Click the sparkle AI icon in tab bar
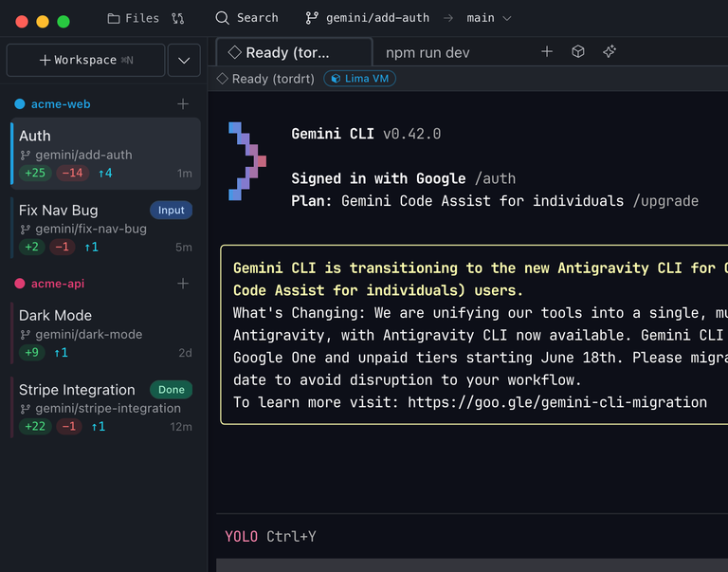The height and width of the screenshot is (572, 728). 610,51
